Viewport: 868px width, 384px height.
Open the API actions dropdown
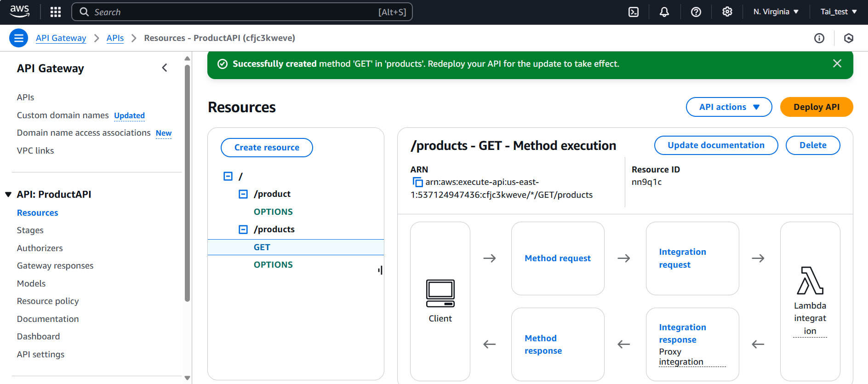pos(729,107)
